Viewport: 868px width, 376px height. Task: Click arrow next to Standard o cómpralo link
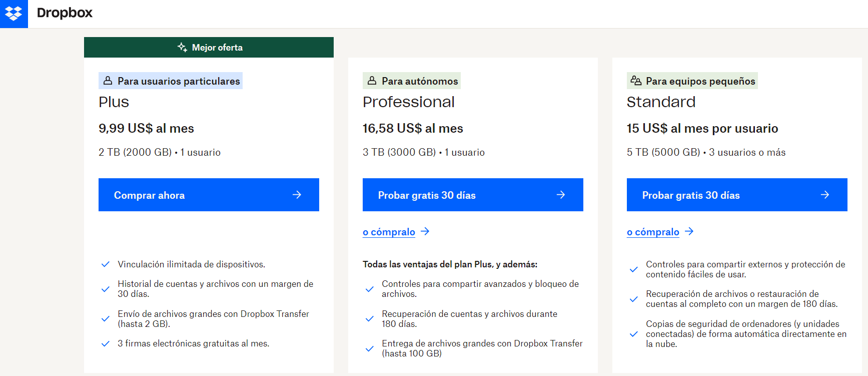pyautogui.click(x=689, y=231)
